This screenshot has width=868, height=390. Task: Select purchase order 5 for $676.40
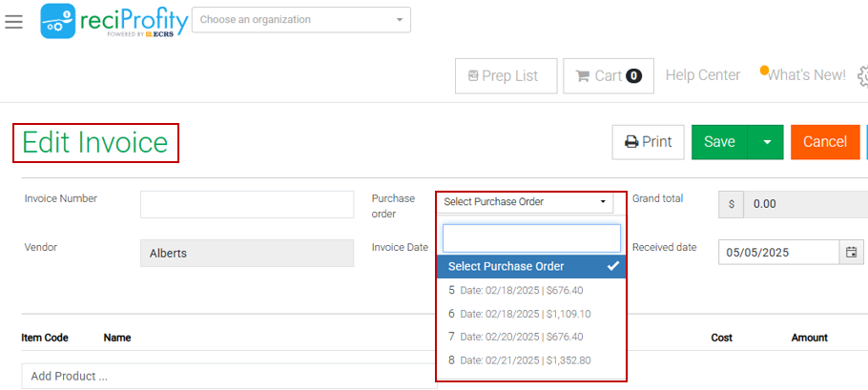click(x=531, y=290)
